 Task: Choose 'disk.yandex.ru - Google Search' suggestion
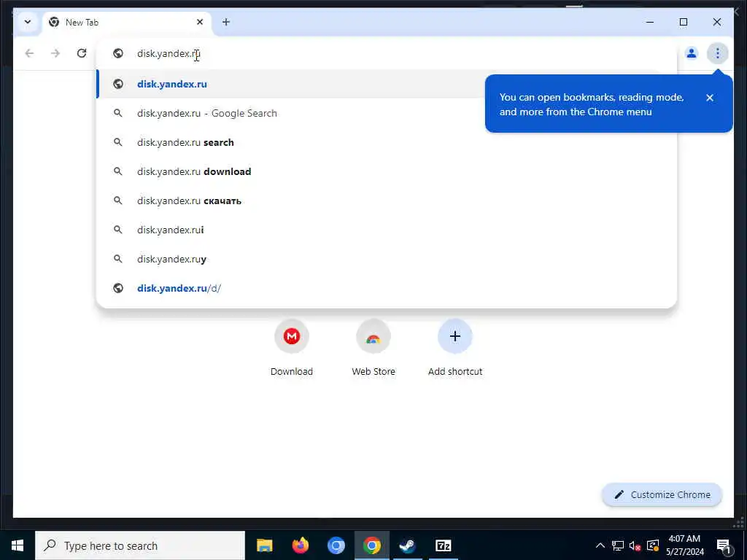pos(387,113)
